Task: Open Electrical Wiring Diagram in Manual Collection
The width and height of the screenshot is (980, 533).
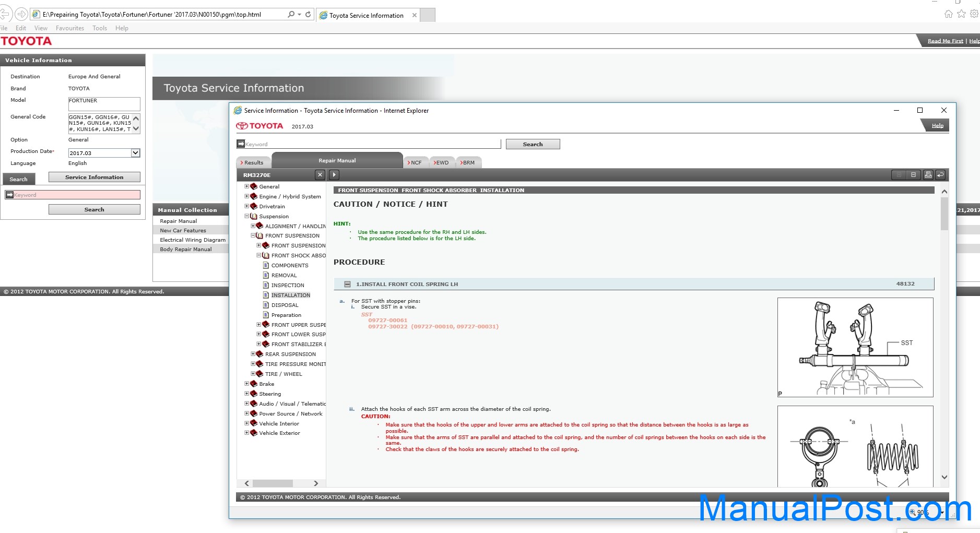Action: pos(193,240)
